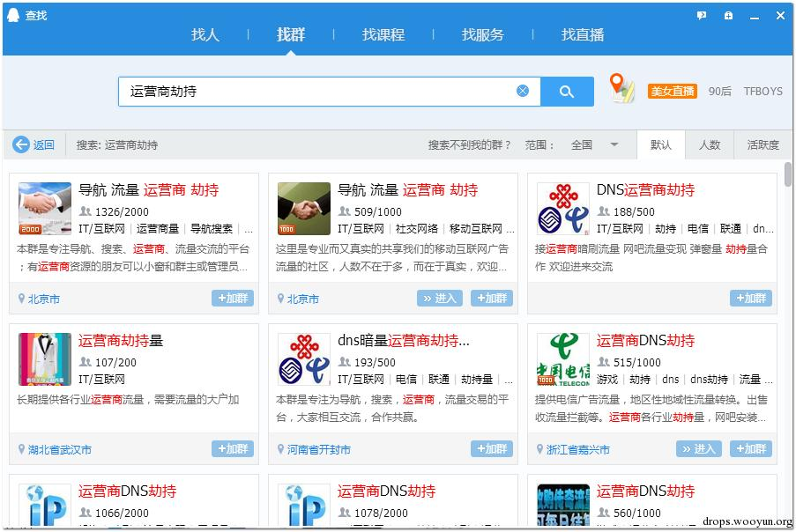The image size is (796, 532).
Task: Open avatar of dns暗量运营商劫持 group
Action: [303, 359]
